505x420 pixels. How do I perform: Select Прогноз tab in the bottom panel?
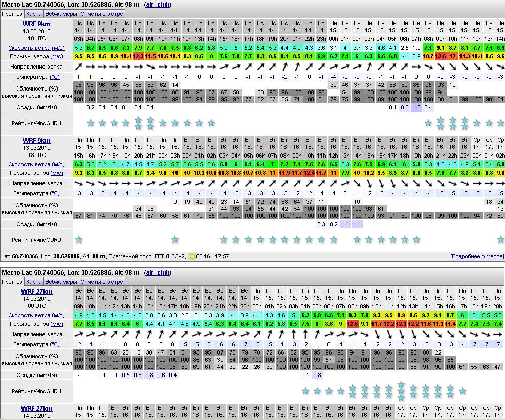click(x=12, y=282)
